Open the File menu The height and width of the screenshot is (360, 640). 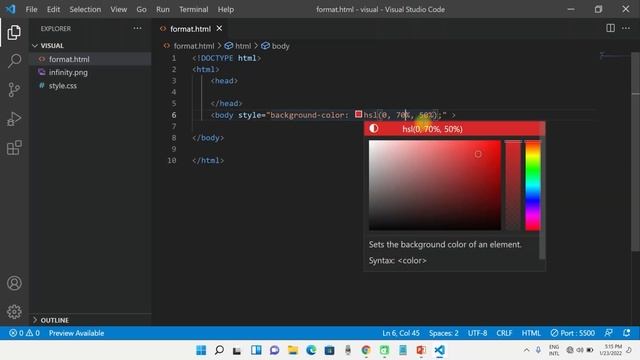[x=31, y=9]
